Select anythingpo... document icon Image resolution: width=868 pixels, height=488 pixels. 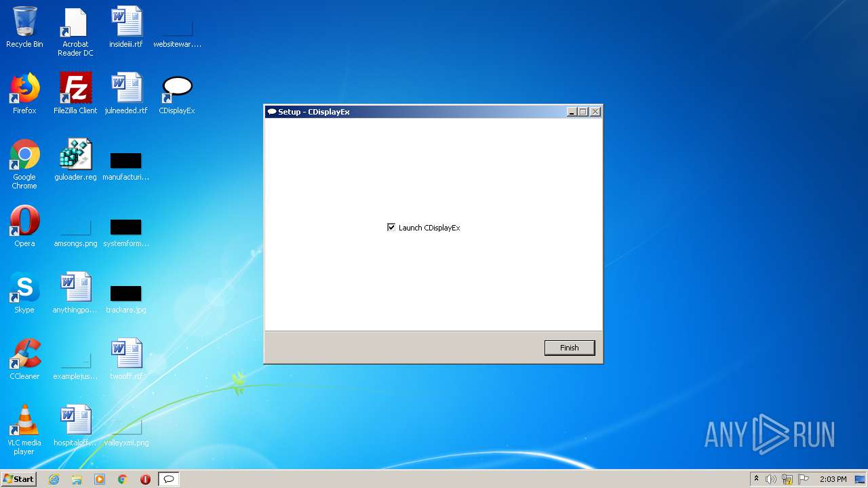tap(75, 293)
